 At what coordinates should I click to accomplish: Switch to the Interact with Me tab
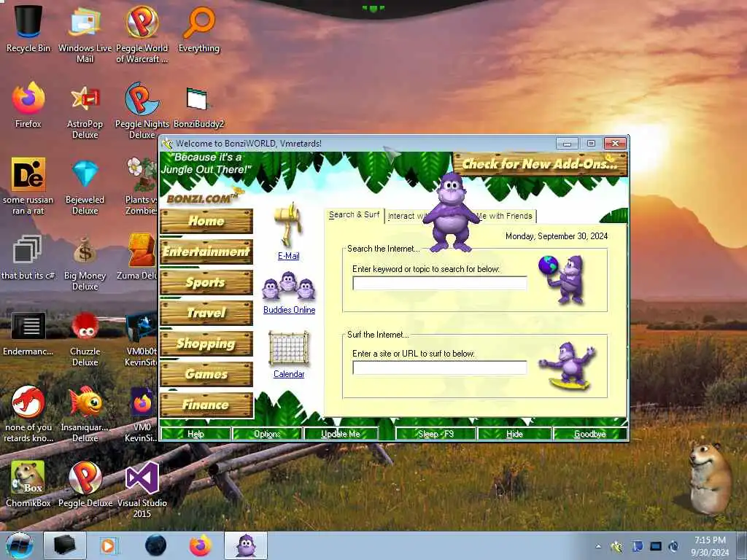[x=406, y=216]
